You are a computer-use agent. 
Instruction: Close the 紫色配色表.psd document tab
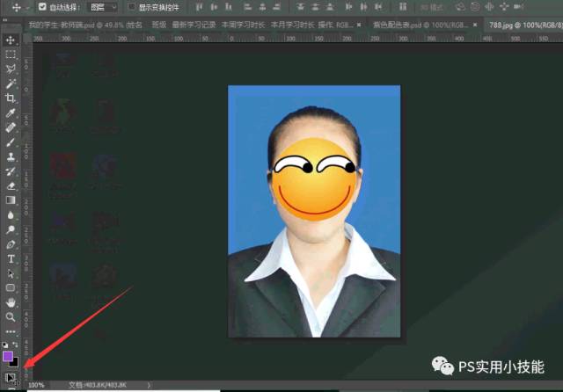point(475,25)
